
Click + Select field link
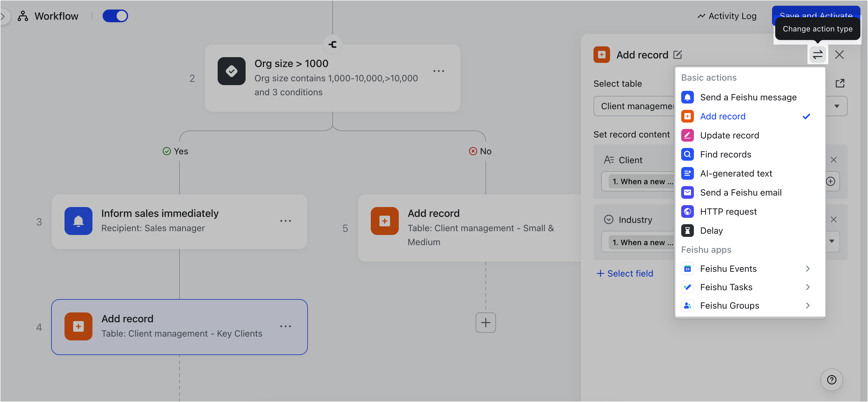(624, 273)
